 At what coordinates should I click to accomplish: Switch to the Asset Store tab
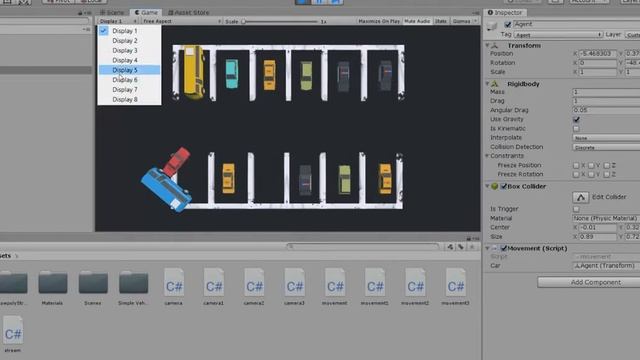tap(188, 13)
